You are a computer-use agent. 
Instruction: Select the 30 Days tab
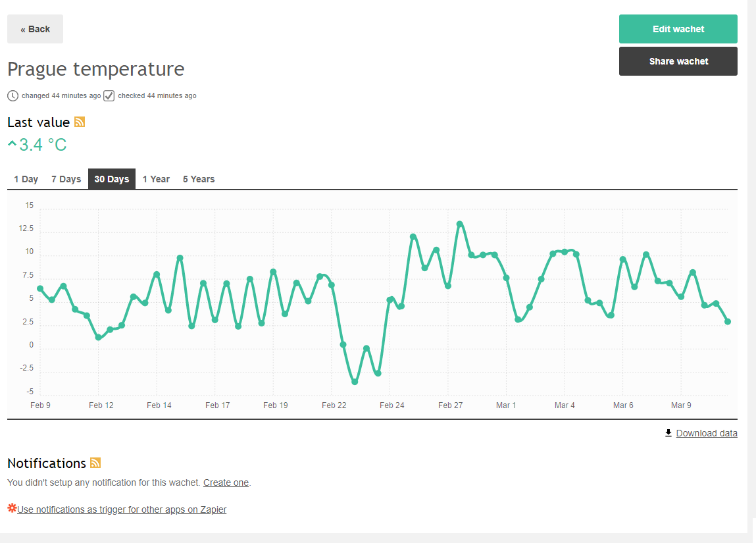coord(112,179)
